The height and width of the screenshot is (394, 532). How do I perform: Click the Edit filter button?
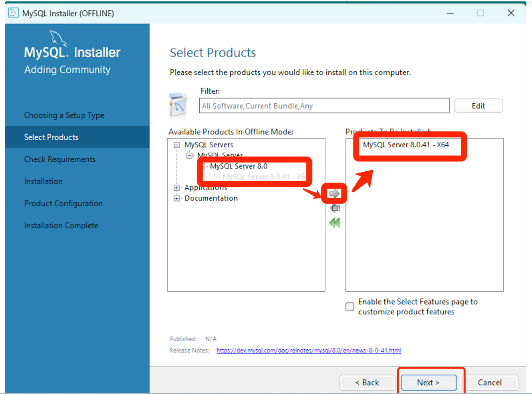[x=478, y=106]
